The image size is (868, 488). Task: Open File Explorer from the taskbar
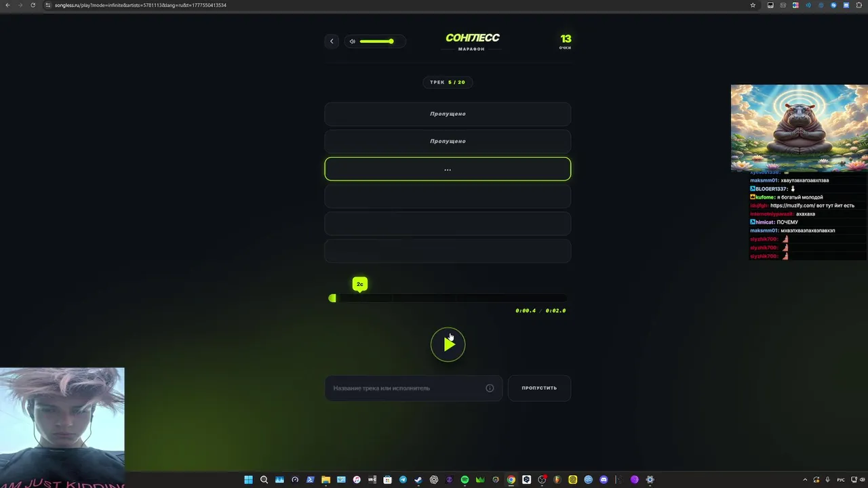tap(325, 480)
